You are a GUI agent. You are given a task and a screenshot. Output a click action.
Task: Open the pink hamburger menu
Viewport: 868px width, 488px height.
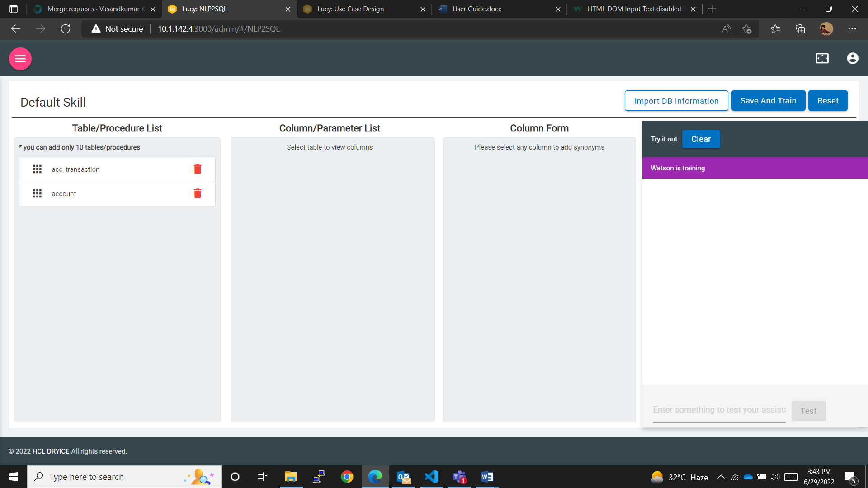20,59
